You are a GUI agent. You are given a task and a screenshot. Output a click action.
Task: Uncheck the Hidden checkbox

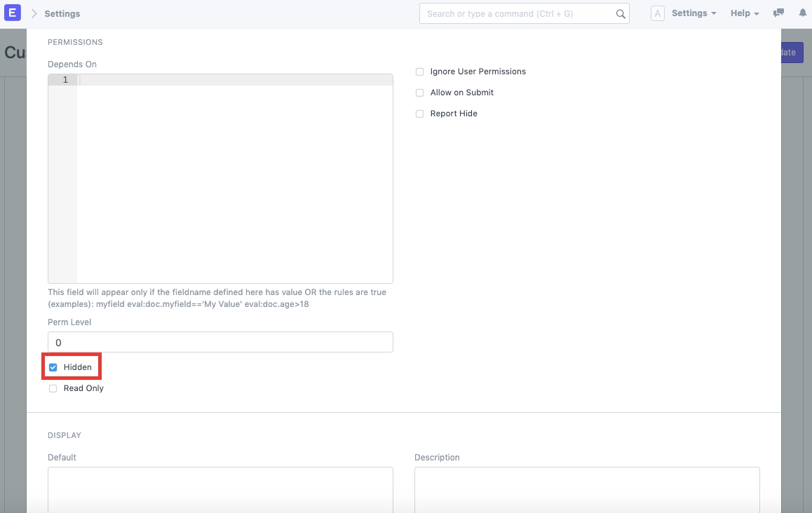[x=53, y=367]
